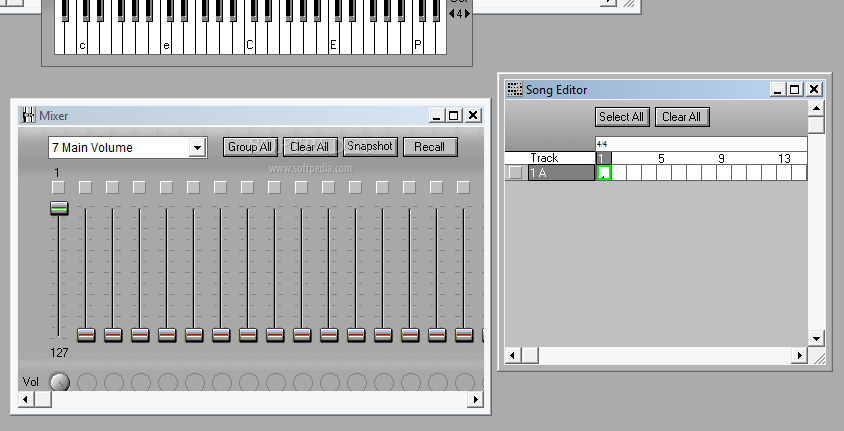Toggle the group checkbox for mixer channel 3
The image size is (844, 431).
click(x=112, y=187)
